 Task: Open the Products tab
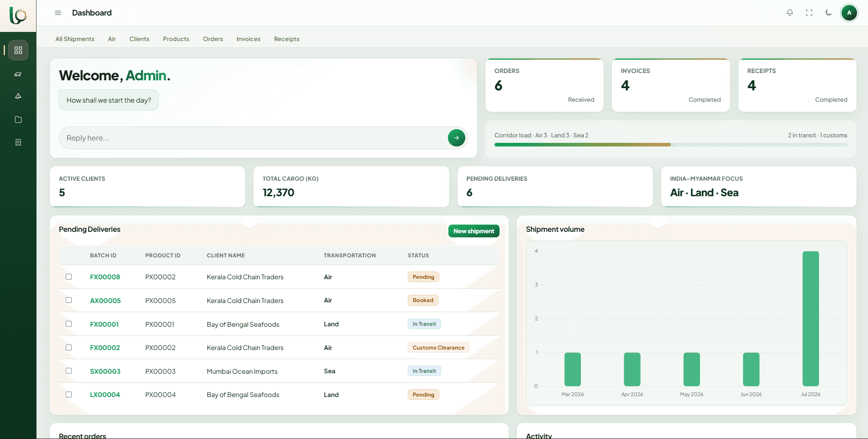176,39
